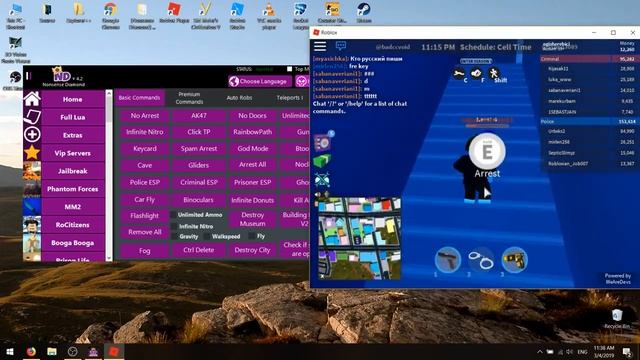
Task: Open the Teleports tab
Action: point(289,98)
